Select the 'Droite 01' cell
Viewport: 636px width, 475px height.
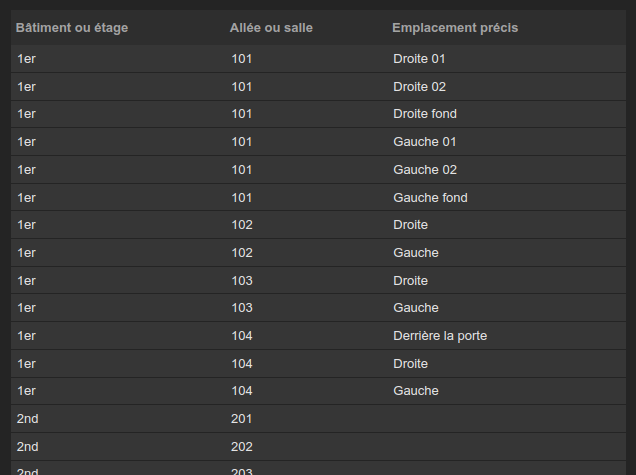point(419,59)
